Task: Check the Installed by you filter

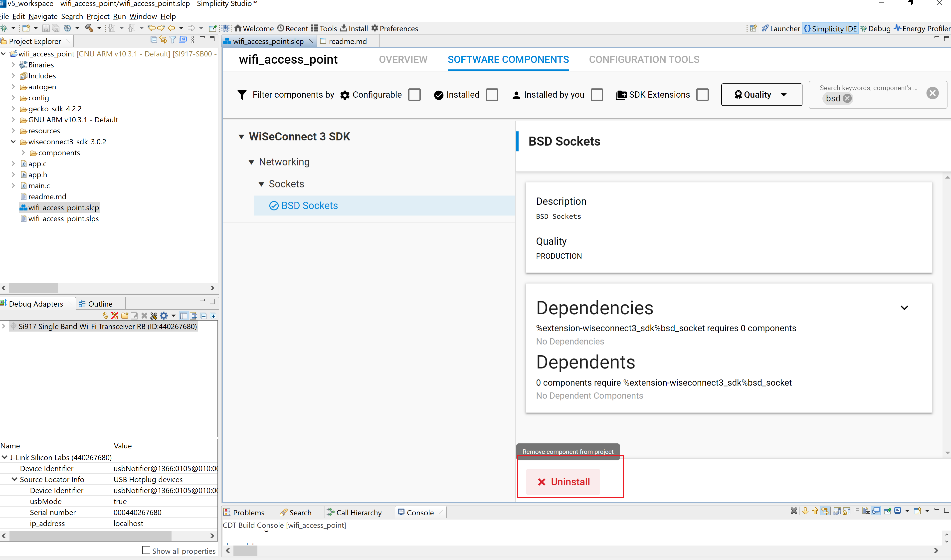Action: [597, 95]
